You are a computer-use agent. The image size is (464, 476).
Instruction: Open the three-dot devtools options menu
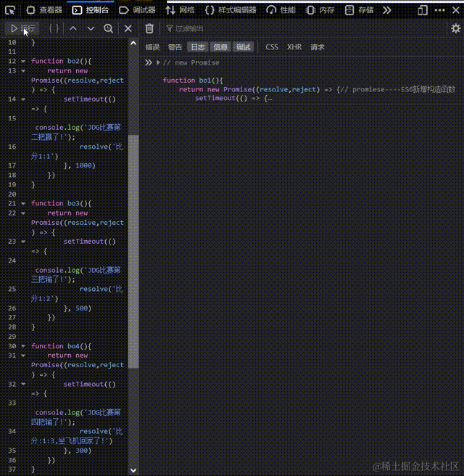(439, 10)
